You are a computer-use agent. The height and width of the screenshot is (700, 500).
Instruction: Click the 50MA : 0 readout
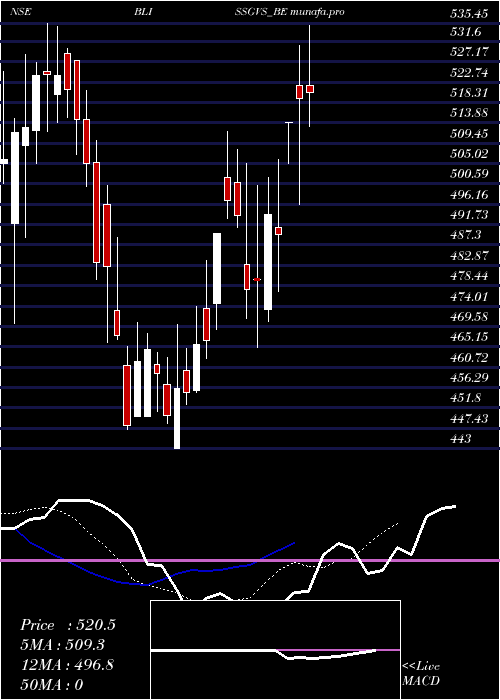coord(52,685)
